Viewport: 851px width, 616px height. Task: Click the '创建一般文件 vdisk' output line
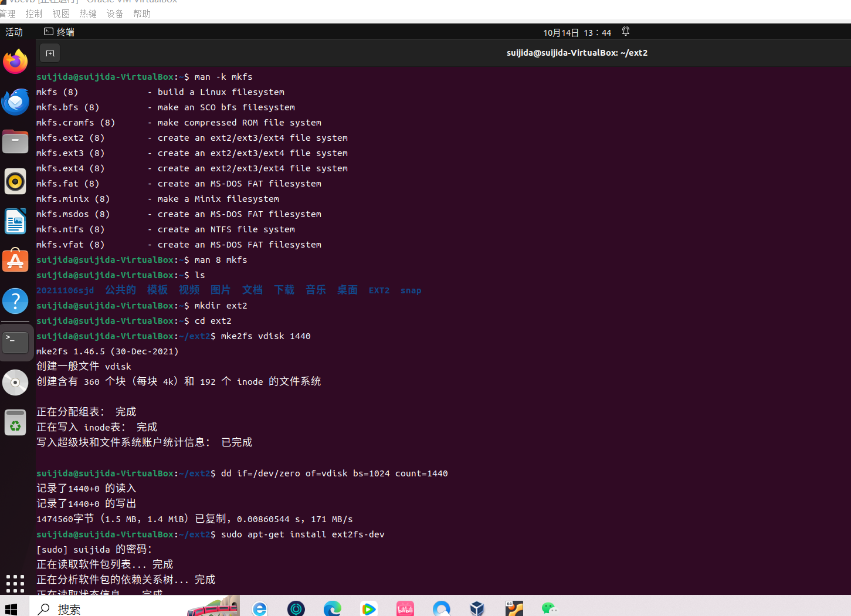click(84, 366)
